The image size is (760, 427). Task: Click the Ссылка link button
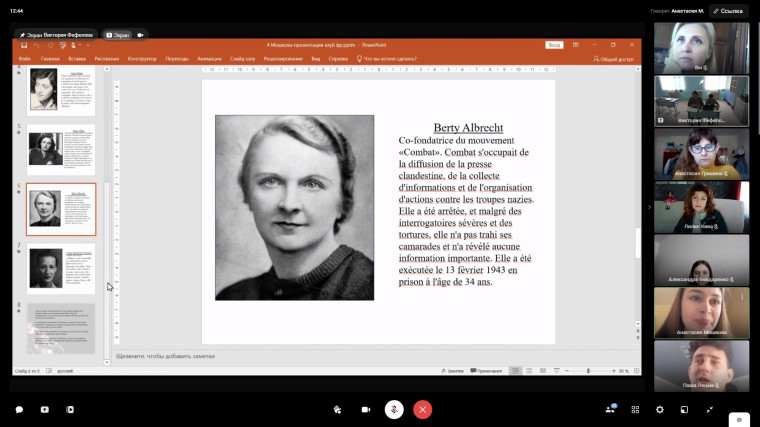tap(728, 11)
